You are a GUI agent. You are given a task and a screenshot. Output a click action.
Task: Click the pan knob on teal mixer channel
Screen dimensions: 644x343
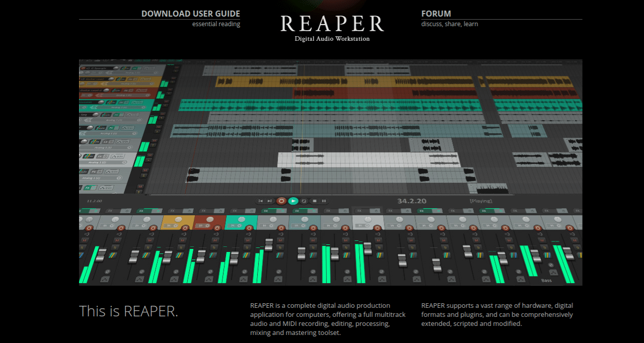pos(241,220)
